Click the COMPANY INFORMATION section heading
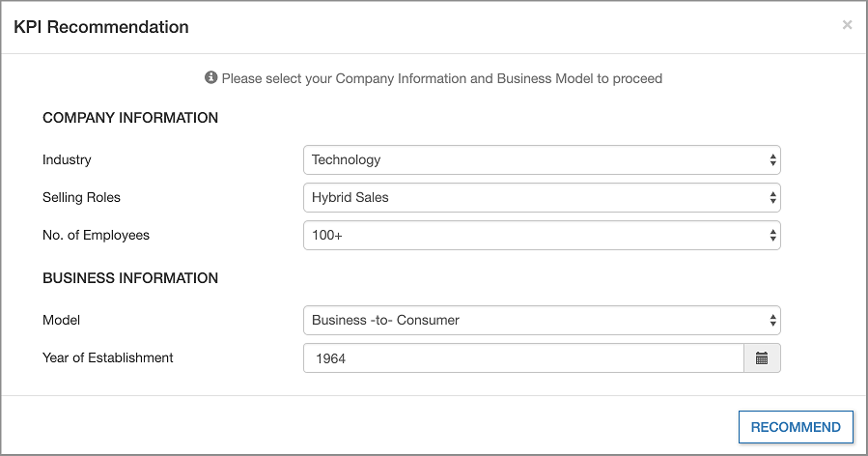 coord(130,118)
